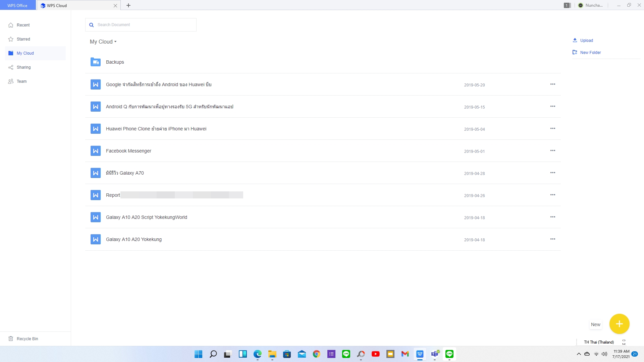Image resolution: width=644 pixels, height=362 pixels.
Task: Open the Sharing section
Action: (35, 67)
